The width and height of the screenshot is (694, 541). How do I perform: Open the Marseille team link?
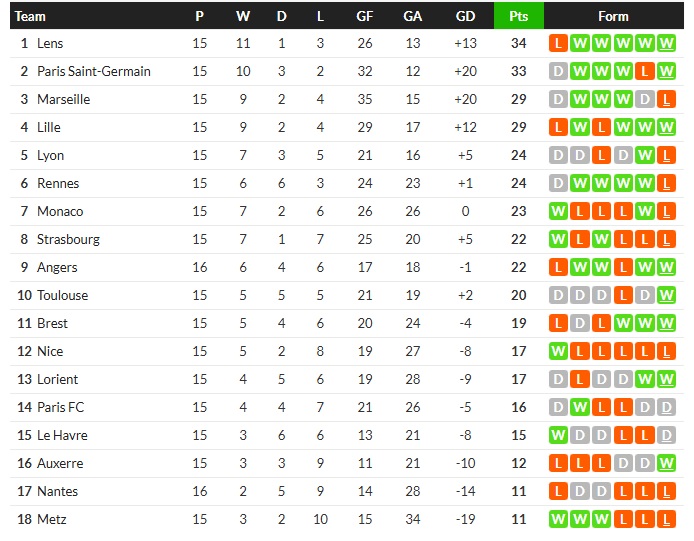[x=63, y=99]
